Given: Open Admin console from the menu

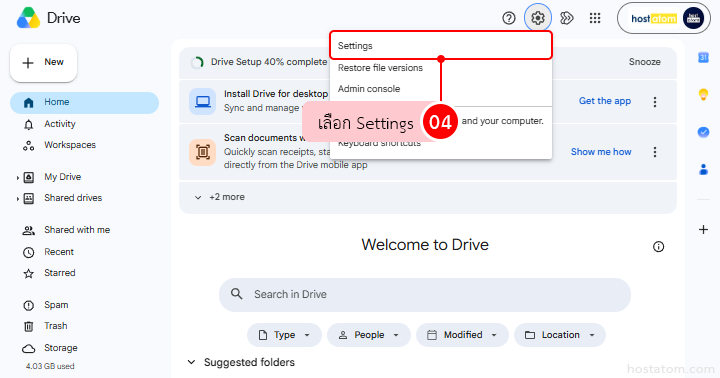Looking at the screenshot, I should click(x=441, y=89).
